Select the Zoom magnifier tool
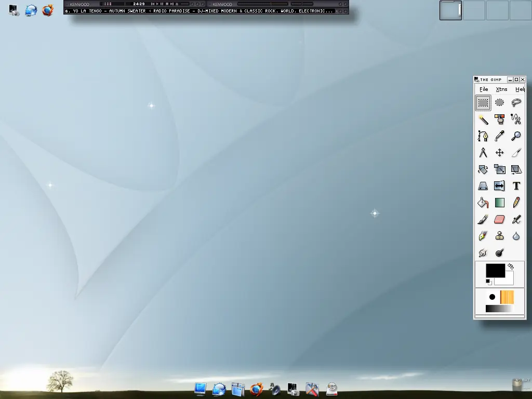Viewport: 532px width, 399px height. [516, 136]
